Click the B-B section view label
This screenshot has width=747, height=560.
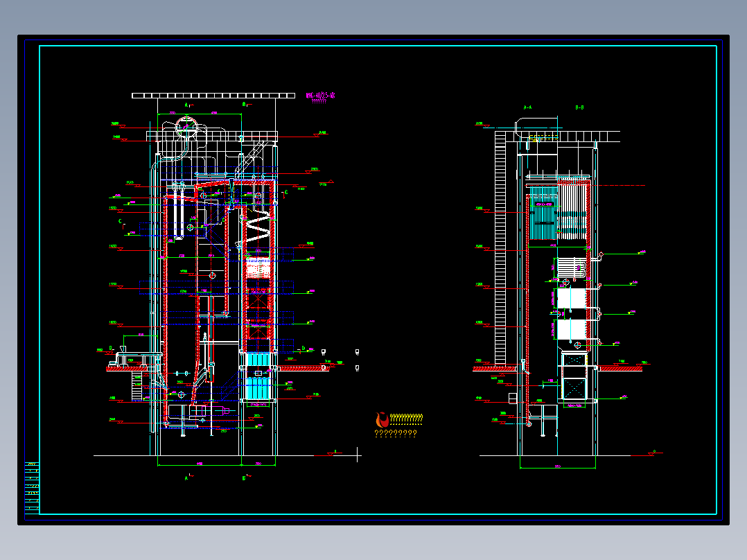[579, 107]
